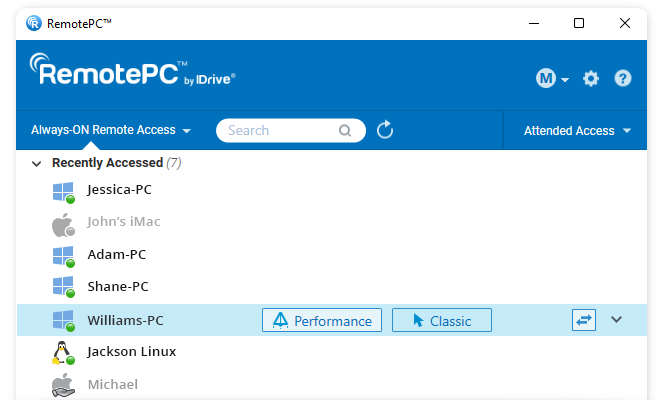The width and height of the screenshot is (667, 400).
Task: Select Shane-PC in the list
Action: pos(117,287)
